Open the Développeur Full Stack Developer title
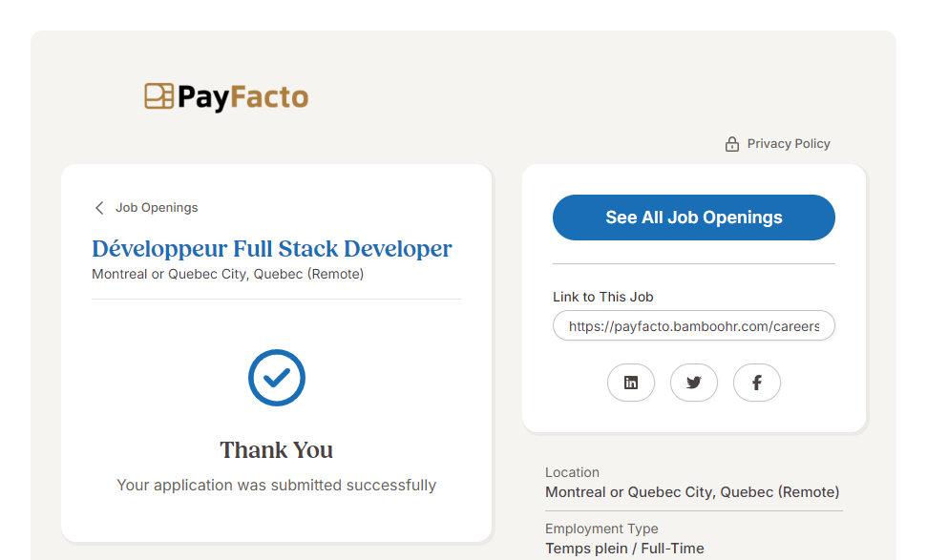Viewport: 927px width, 560px height. (272, 249)
